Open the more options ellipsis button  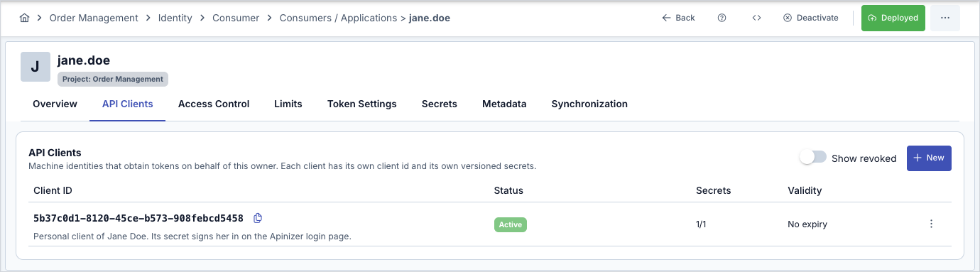click(x=944, y=18)
